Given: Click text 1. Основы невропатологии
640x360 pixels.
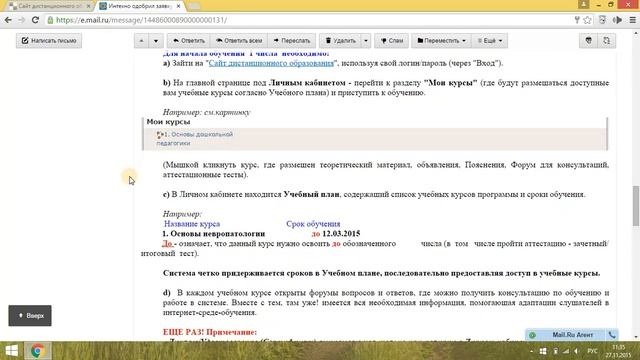Looking at the screenshot, I should click(x=214, y=234).
